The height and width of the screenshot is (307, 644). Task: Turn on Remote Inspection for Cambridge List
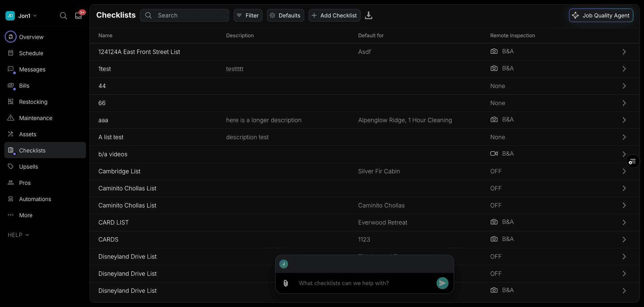tap(496, 171)
